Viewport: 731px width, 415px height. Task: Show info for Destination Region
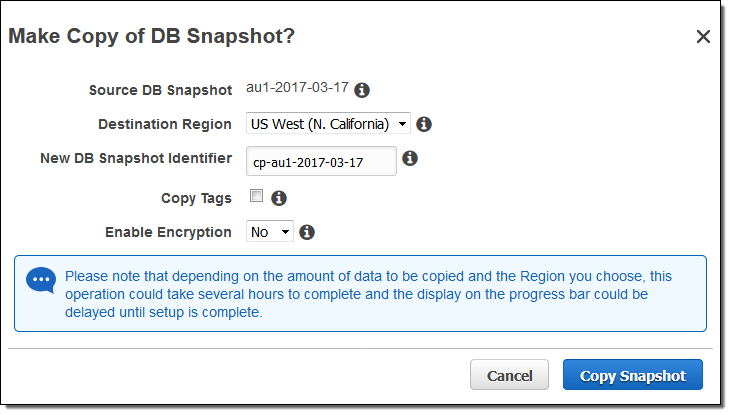[x=423, y=124]
